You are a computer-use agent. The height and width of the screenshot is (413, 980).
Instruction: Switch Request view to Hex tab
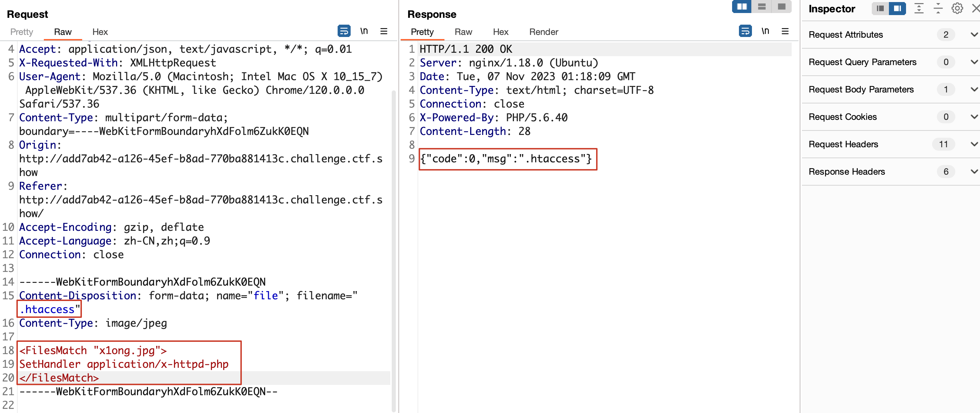tap(100, 32)
